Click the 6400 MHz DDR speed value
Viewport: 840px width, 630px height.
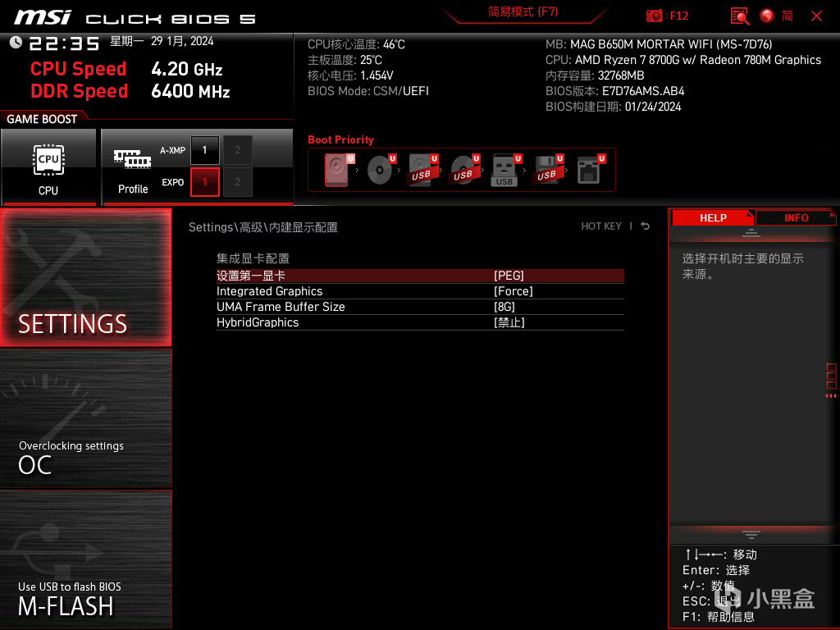point(190,91)
